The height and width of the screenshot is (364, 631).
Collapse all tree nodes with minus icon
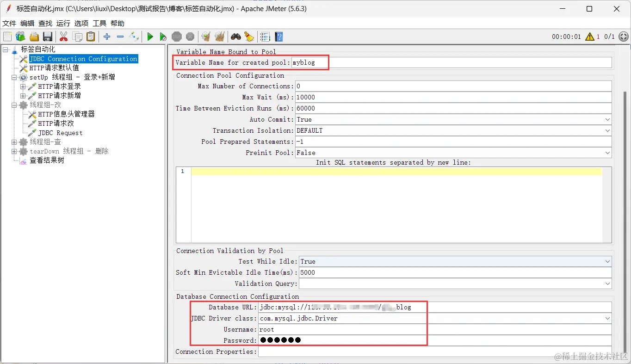click(120, 37)
